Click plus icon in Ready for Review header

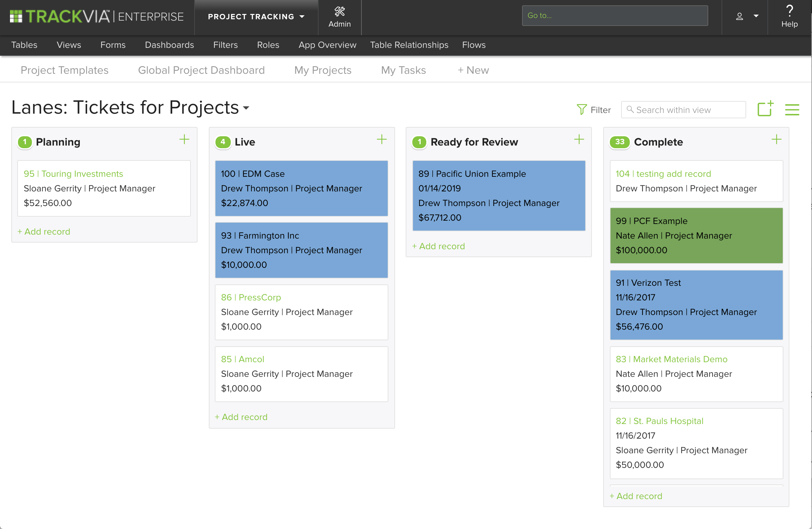[579, 139]
